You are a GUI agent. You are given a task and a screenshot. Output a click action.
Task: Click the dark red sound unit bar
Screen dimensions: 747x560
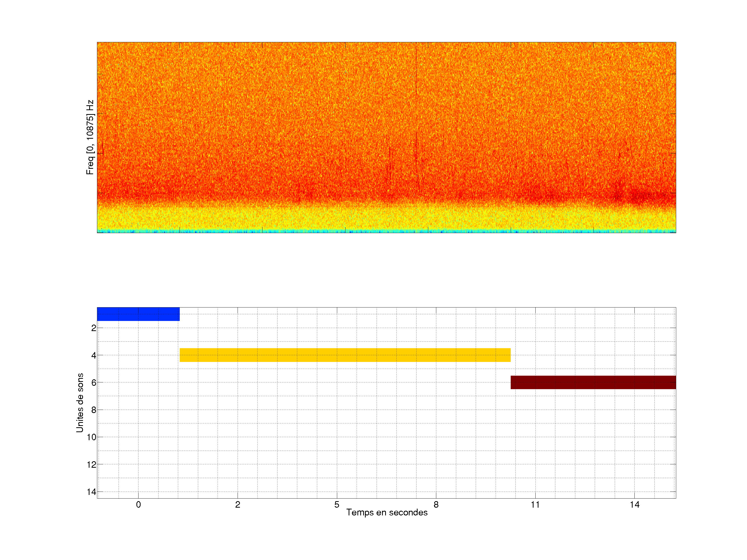tap(593, 382)
